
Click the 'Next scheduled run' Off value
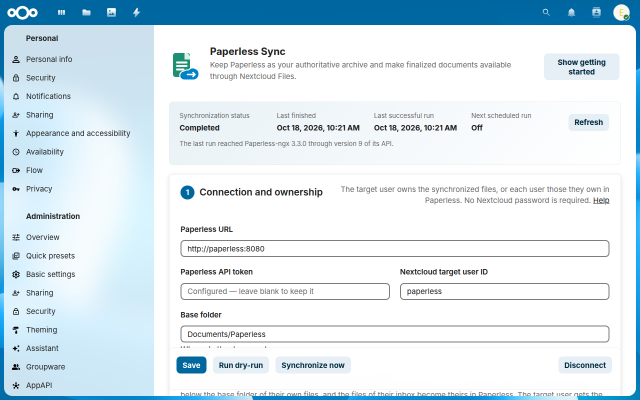tap(477, 128)
